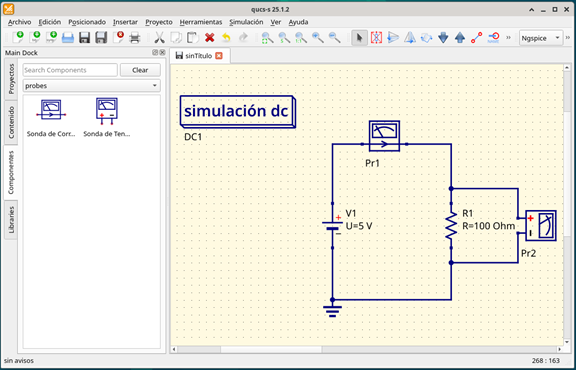This screenshot has width=576, height=370.
Task: Select the Wire drawing tool
Action: [476, 37]
